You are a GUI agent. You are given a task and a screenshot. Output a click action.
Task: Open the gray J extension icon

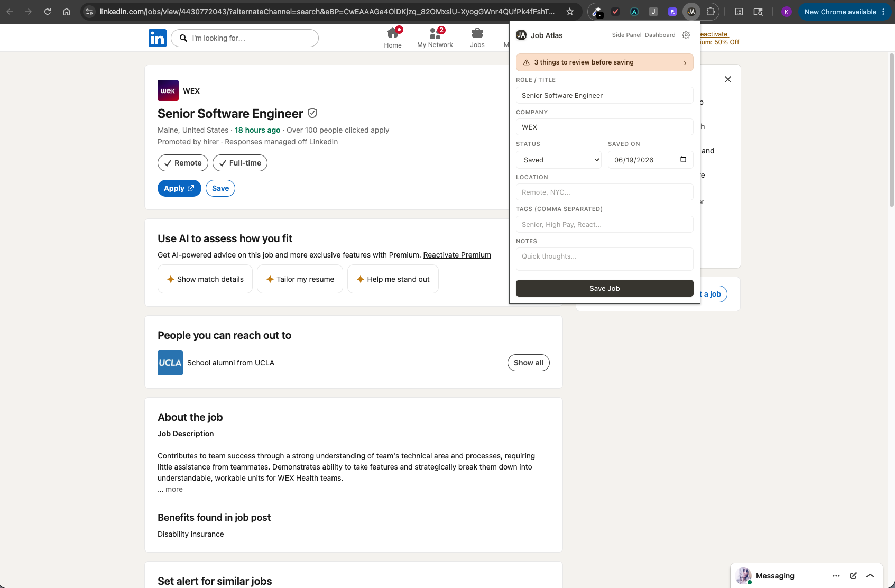(x=653, y=12)
